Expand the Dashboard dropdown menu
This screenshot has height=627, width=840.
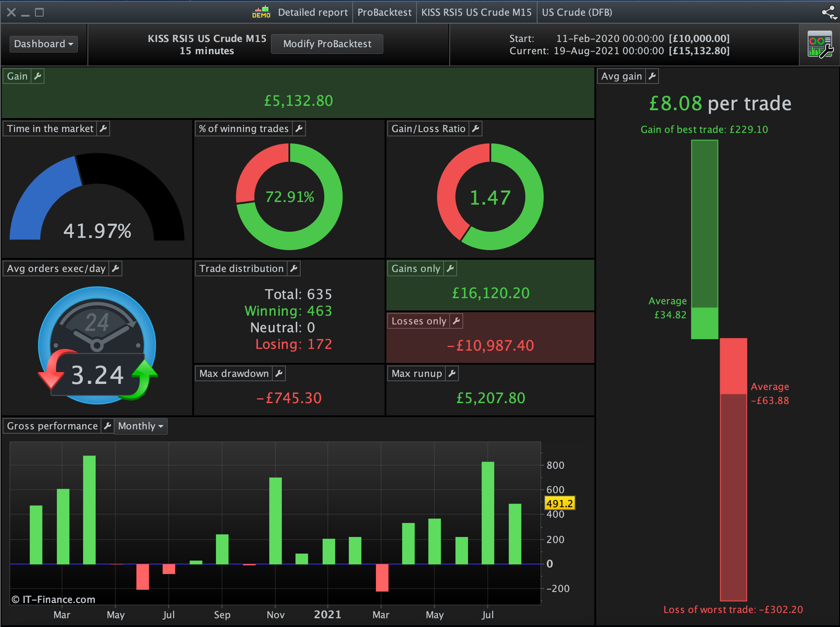pyautogui.click(x=43, y=44)
